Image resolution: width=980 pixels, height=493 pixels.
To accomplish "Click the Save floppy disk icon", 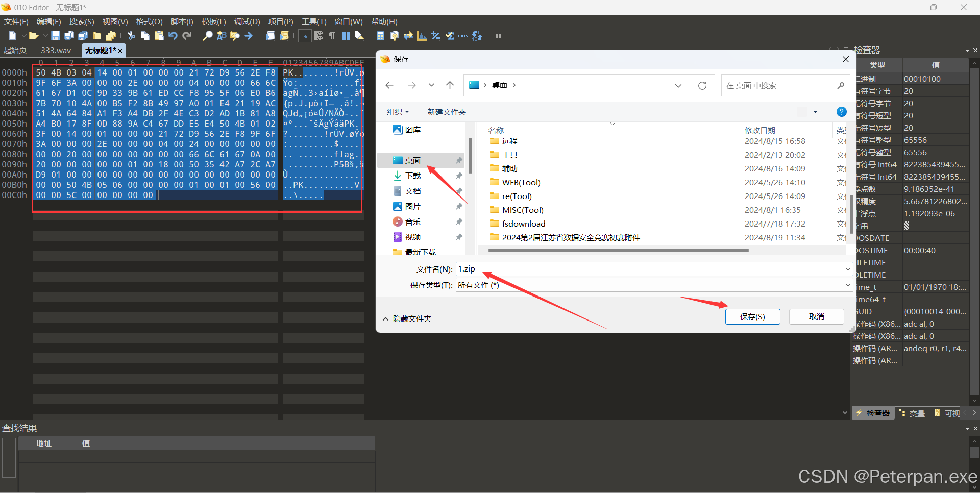I will [56, 36].
